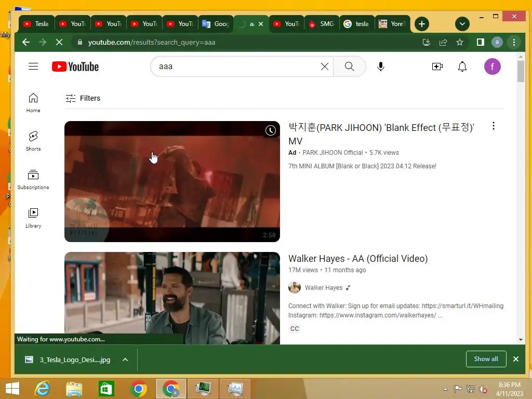Play the PARK JIHOON video thumbnail
The height and width of the screenshot is (399, 532).
coord(172,181)
